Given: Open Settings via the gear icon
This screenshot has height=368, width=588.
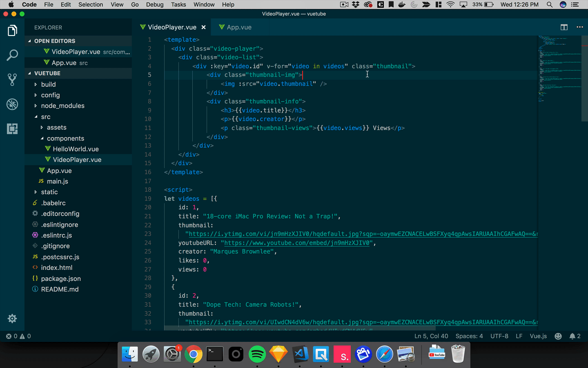Looking at the screenshot, I should [x=12, y=319].
